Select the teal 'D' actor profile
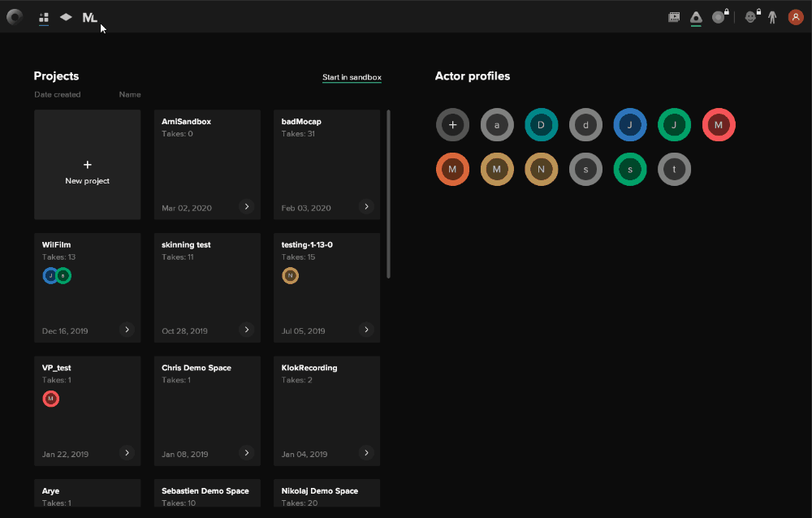This screenshot has width=812, height=518. (x=541, y=125)
